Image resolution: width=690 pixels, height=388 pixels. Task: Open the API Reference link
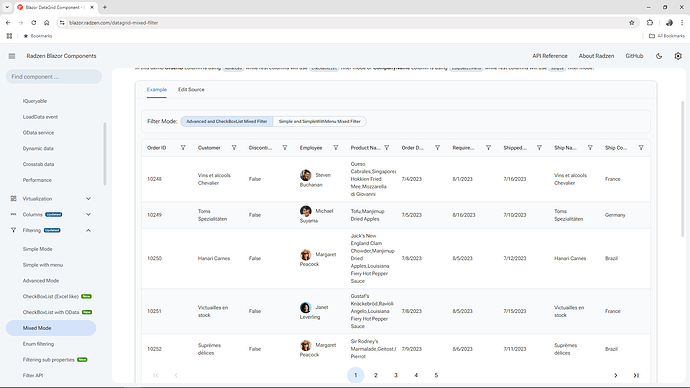(550, 56)
